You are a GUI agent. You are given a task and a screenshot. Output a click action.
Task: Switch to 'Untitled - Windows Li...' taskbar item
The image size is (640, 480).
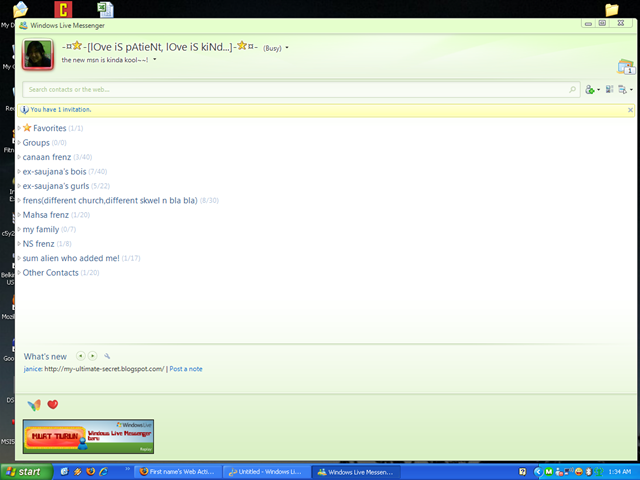point(267,472)
